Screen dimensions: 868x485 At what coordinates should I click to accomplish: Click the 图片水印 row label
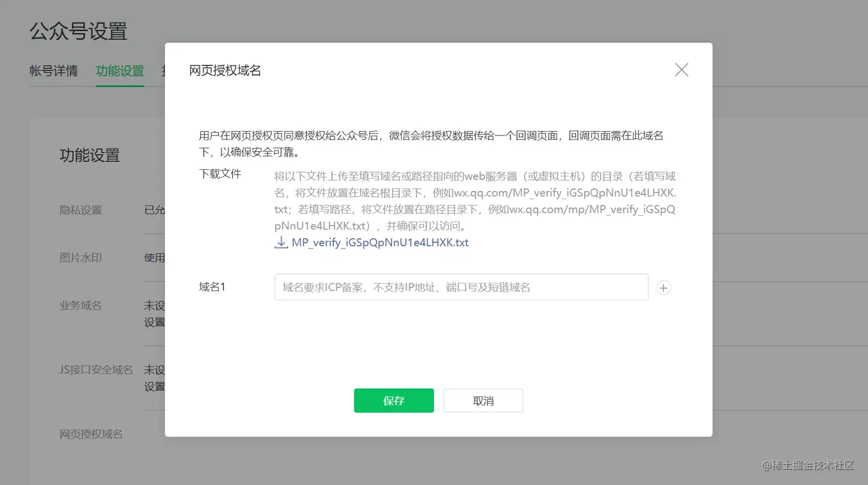click(x=81, y=258)
